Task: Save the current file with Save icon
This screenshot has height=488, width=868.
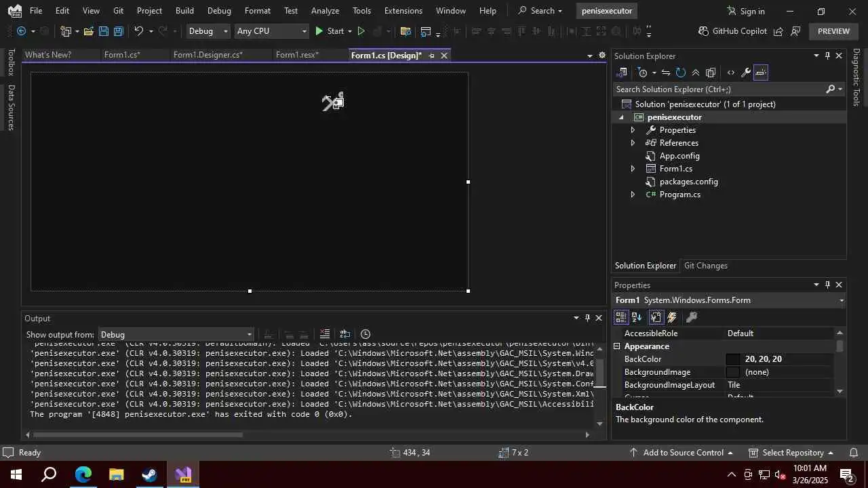Action: pyautogui.click(x=103, y=31)
